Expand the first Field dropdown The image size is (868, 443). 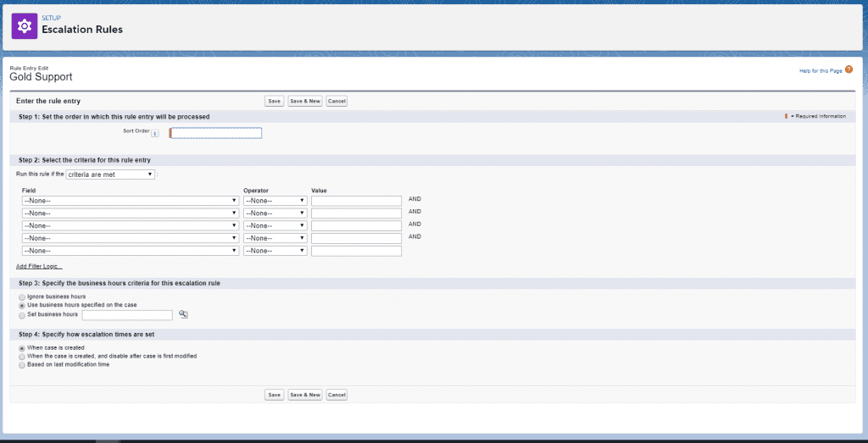coord(130,201)
